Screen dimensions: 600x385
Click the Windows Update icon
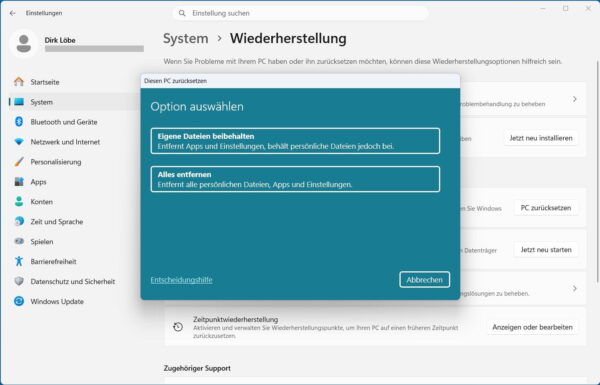[x=19, y=301]
